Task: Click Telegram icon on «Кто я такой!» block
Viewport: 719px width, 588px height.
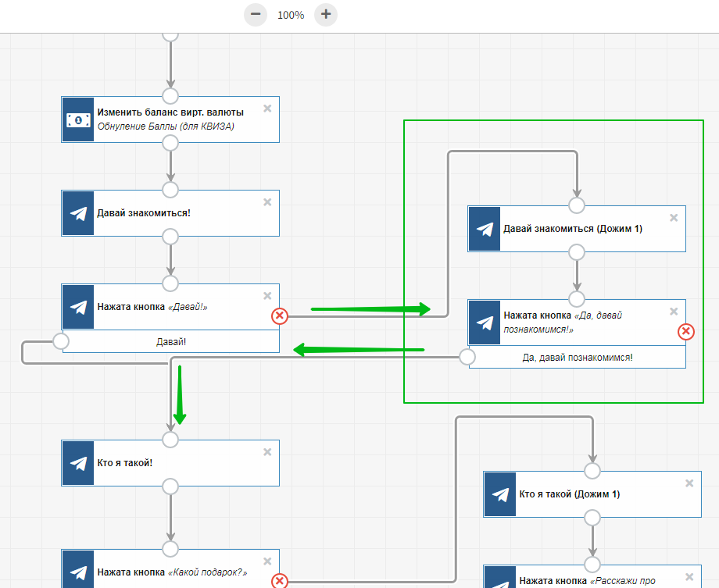Action: (x=78, y=463)
